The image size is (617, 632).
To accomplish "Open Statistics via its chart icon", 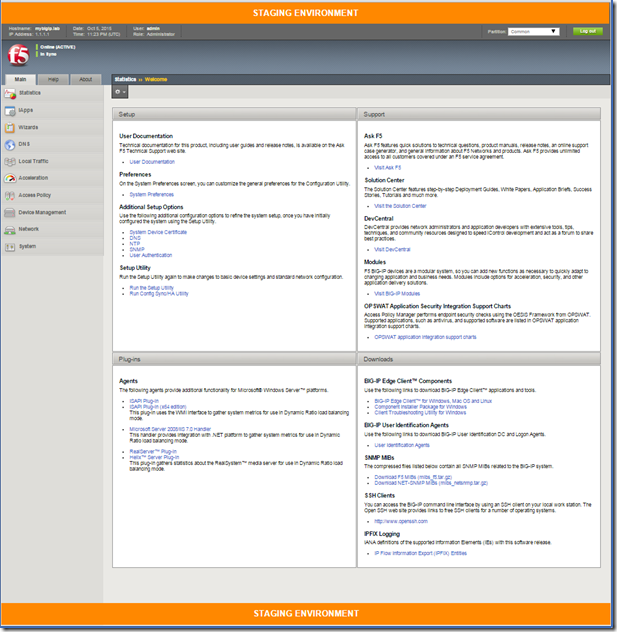I will [x=10, y=93].
